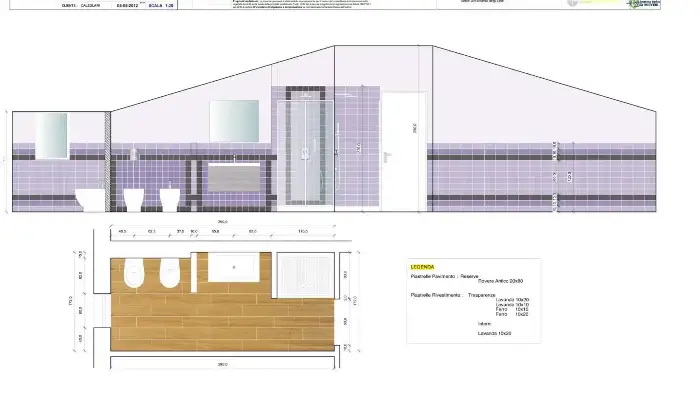Click the grey vanity cabinet in the elevation
This screenshot has width=700, height=420.
[x=234, y=177]
